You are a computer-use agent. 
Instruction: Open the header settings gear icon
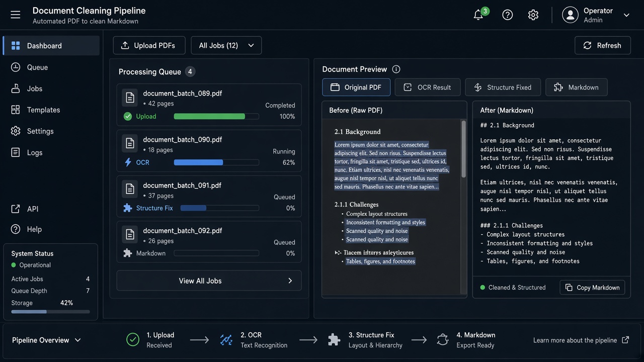click(x=533, y=15)
